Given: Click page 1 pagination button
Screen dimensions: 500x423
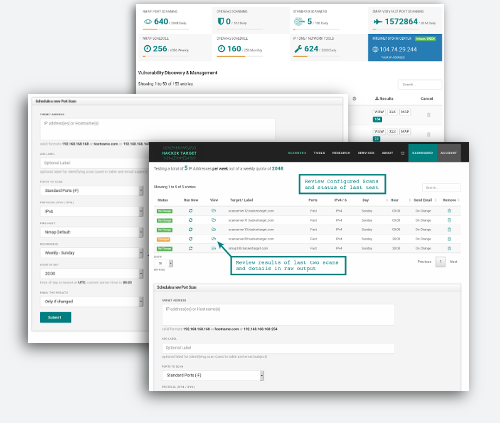Looking at the screenshot, I should pos(440,262).
